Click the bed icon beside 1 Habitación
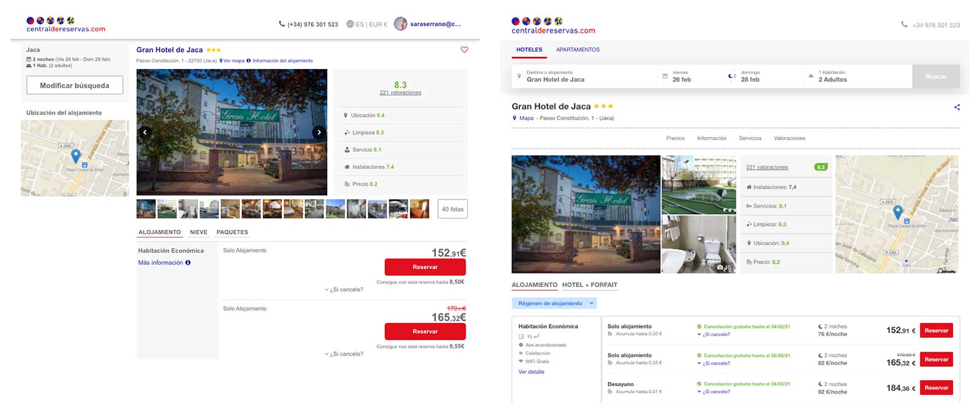980x413 pixels. (x=811, y=76)
